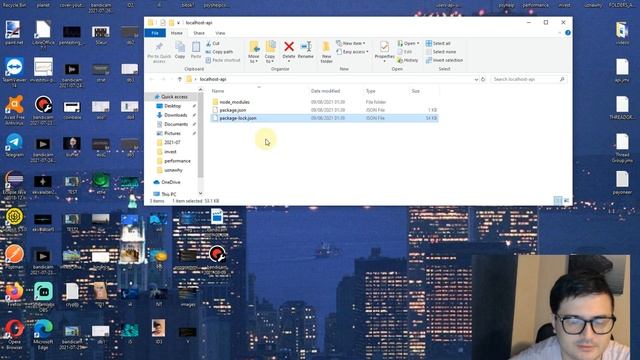Screen dimensions: 640x360
Task: Click the address bar showing localhost-api
Action: [331, 79]
